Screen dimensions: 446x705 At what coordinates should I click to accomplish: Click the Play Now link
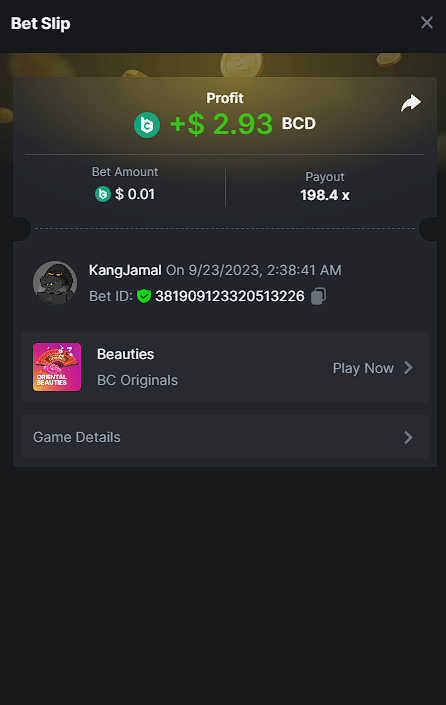(363, 368)
